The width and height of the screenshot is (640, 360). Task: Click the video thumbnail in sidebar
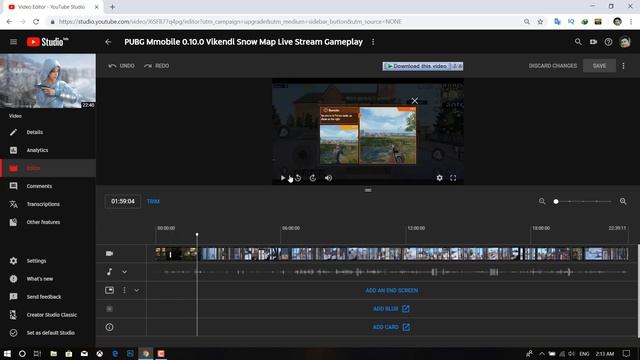point(48,81)
